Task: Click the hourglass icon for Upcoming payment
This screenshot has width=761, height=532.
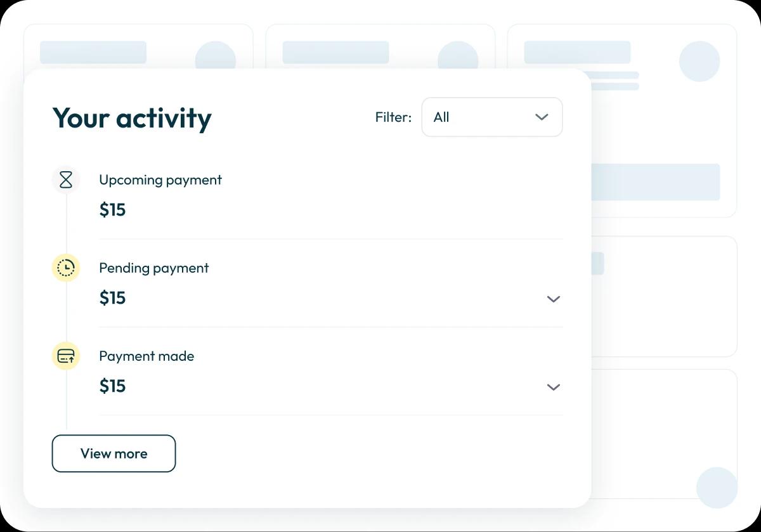Action: click(x=66, y=180)
